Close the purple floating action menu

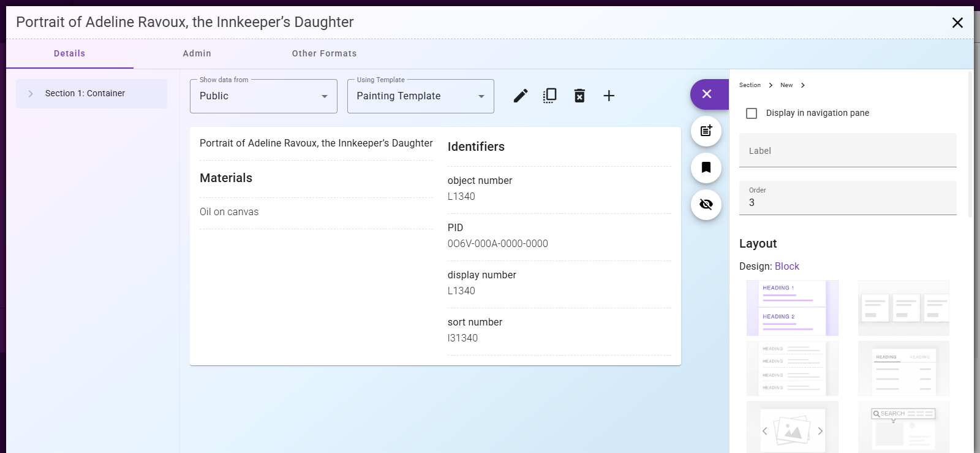coord(706,94)
